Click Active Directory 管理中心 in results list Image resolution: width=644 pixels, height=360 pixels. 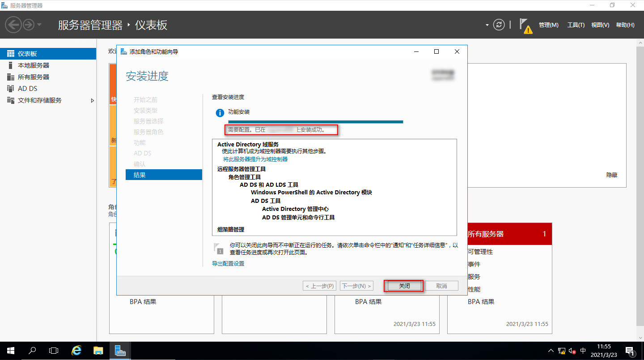point(296,209)
